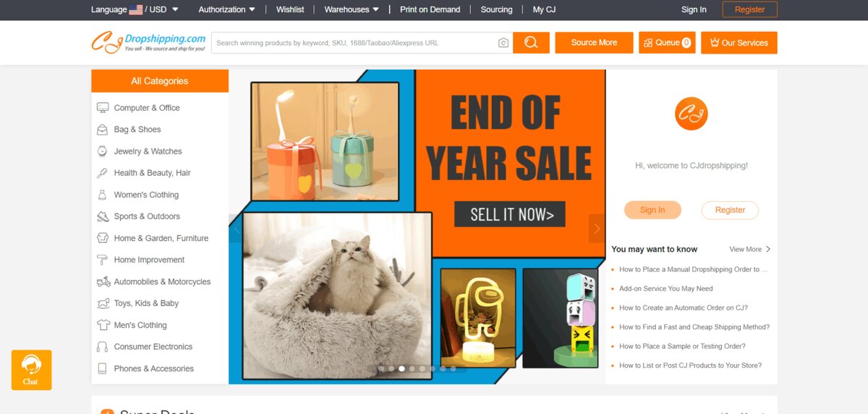Go to next banner with right arrow
The width and height of the screenshot is (868, 414).
pyautogui.click(x=597, y=229)
